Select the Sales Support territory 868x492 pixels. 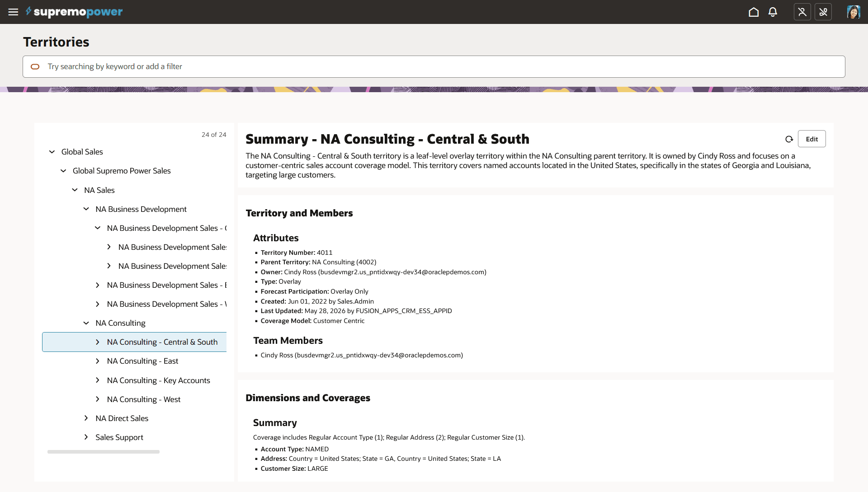point(119,437)
